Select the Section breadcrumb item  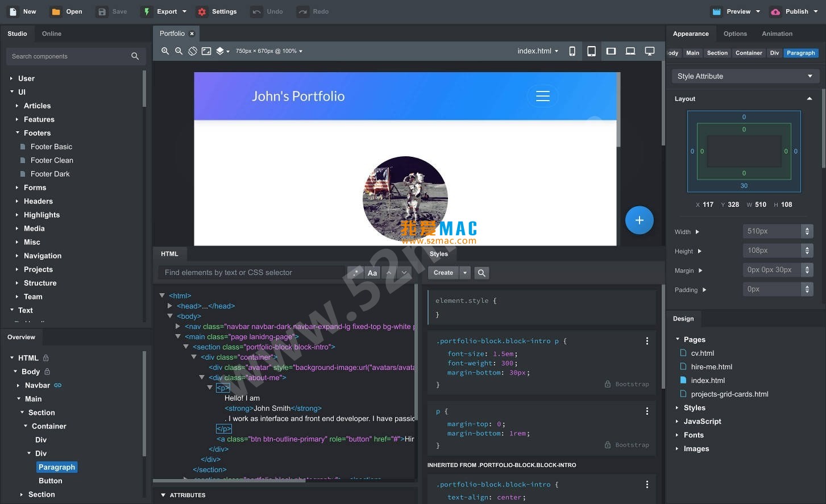pos(717,53)
